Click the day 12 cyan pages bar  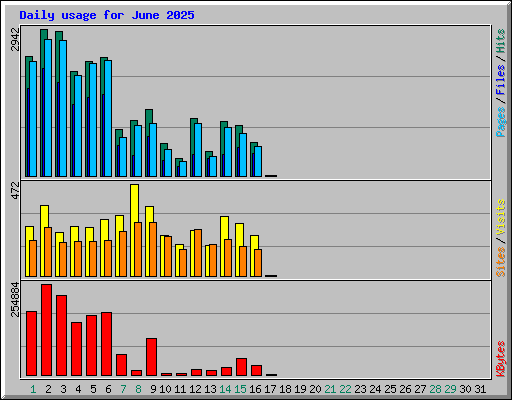click(x=198, y=150)
